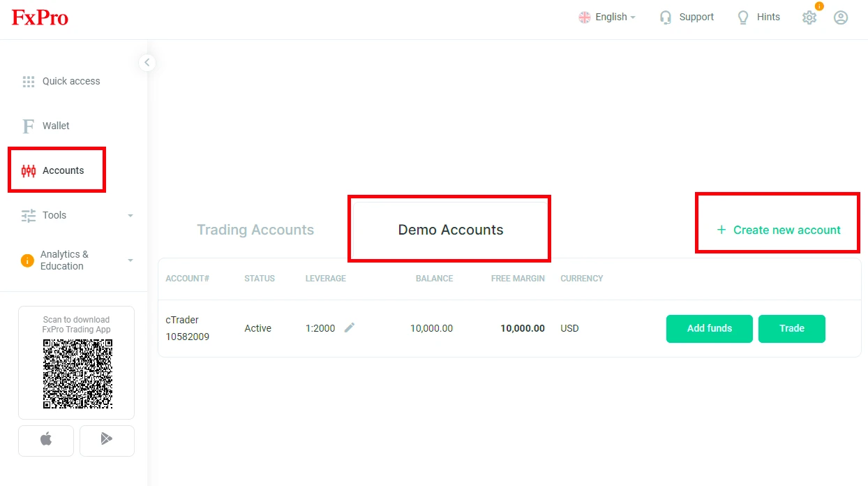Click the FxPro logo
This screenshot has height=486, width=868.
coord(40,17)
